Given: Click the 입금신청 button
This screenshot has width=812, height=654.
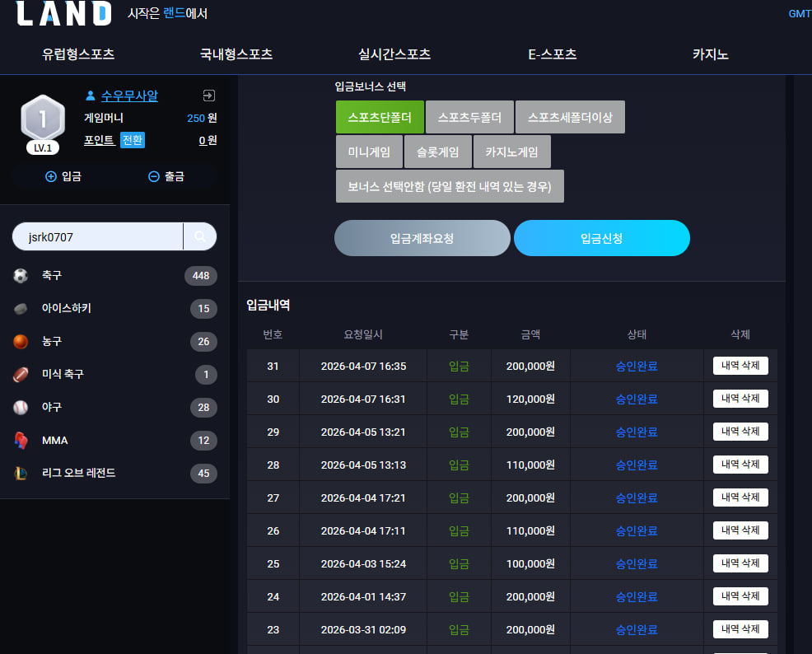Looking at the screenshot, I should (x=602, y=238).
